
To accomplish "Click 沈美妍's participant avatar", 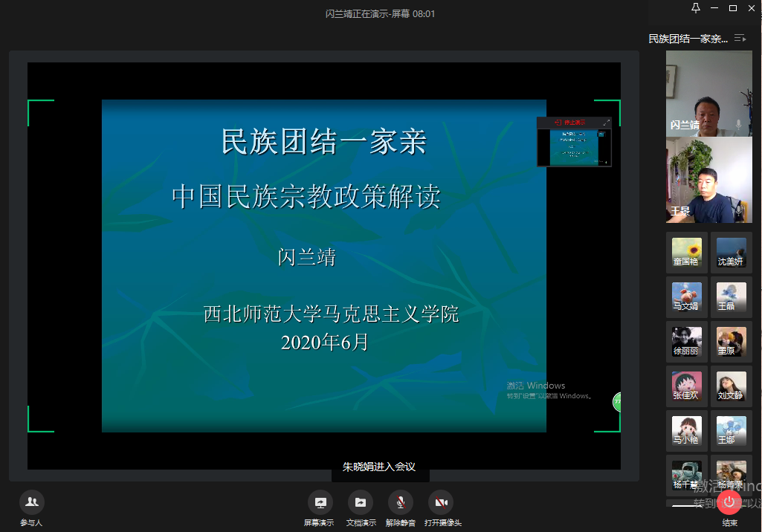I will (x=731, y=250).
